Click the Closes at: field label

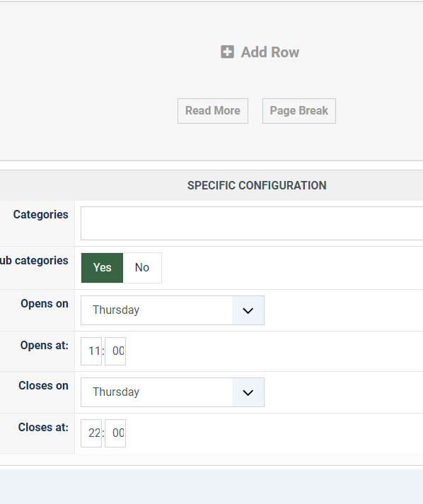coord(43,427)
